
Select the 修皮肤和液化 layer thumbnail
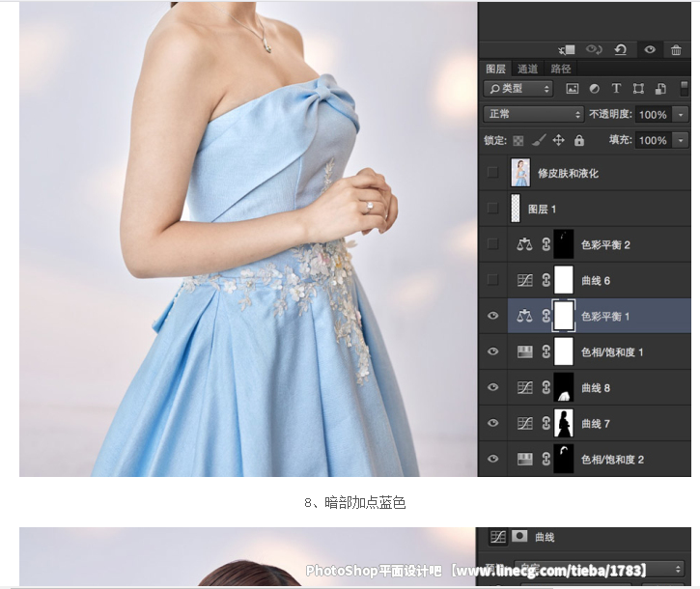click(x=520, y=173)
